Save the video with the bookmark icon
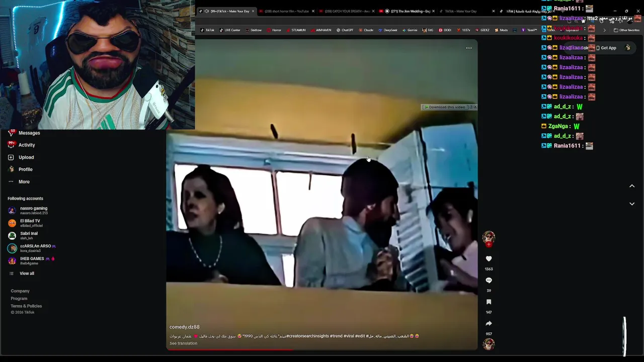This screenshot has height=362, width=644. click(489, 302)
